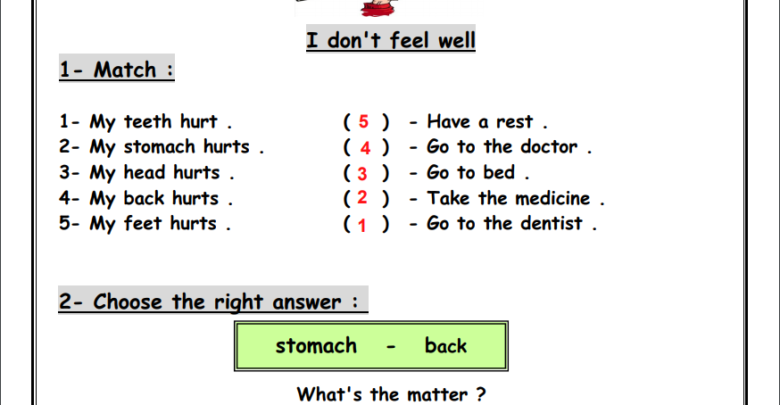
Task: Click the title I don't feel well
Action: tap(390, 40)
